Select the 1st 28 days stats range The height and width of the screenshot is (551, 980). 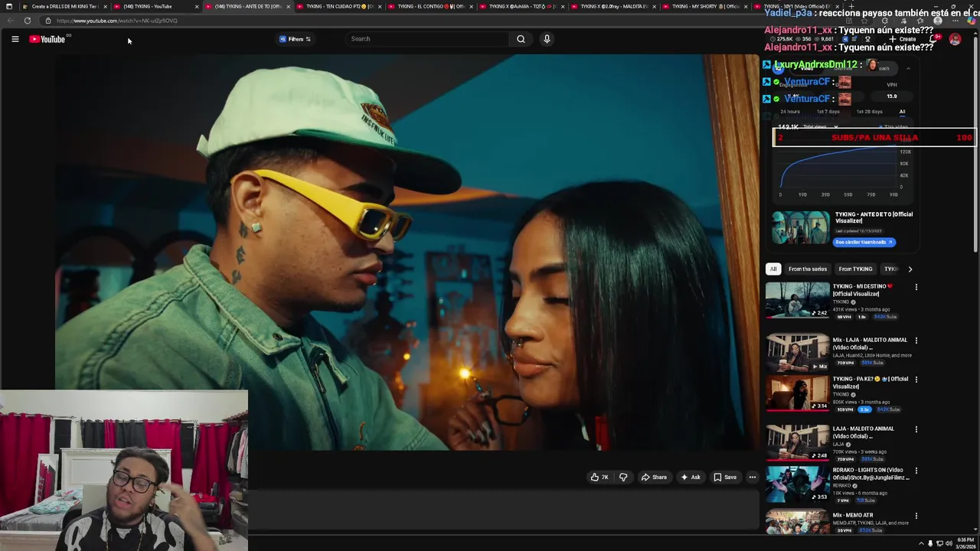pyautogui.click(x=869, y=112)
